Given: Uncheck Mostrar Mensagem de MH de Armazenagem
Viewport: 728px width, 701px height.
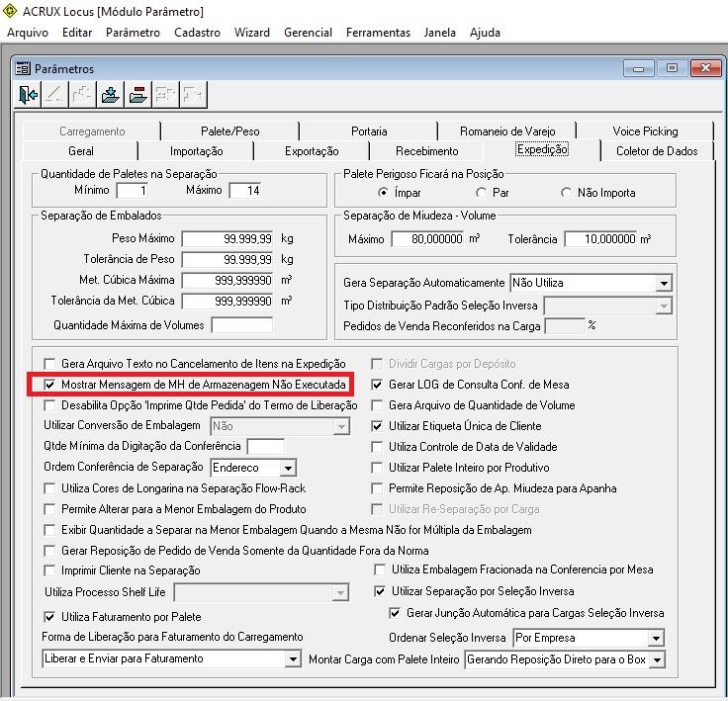Looking at the screenshot, I should coord(49,385).
